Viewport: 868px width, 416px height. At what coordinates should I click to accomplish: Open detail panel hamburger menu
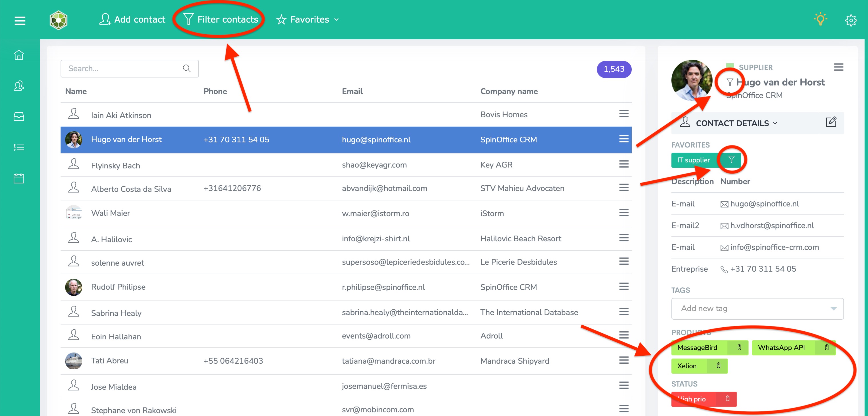click(838, 67)
